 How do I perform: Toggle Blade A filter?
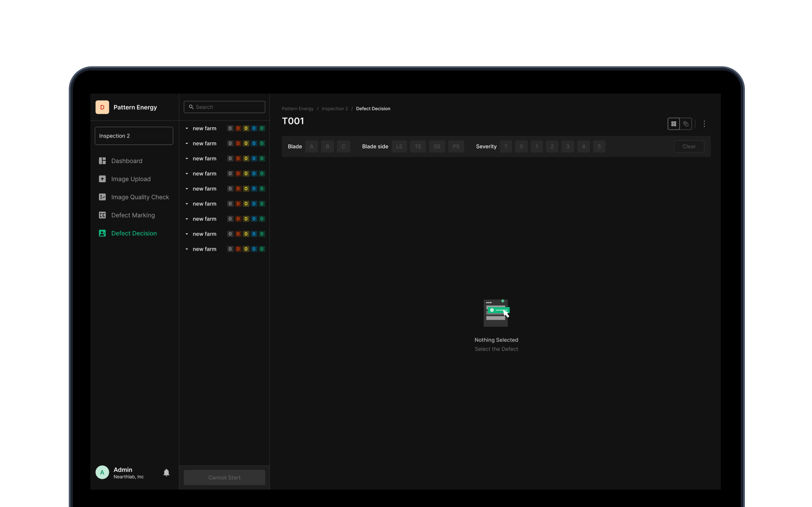click(x=312, y=147)
